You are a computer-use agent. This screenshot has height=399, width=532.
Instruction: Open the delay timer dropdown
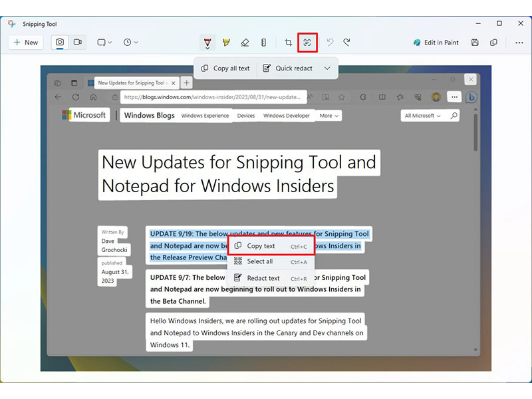pyautogui.click(x=130, y=43)
